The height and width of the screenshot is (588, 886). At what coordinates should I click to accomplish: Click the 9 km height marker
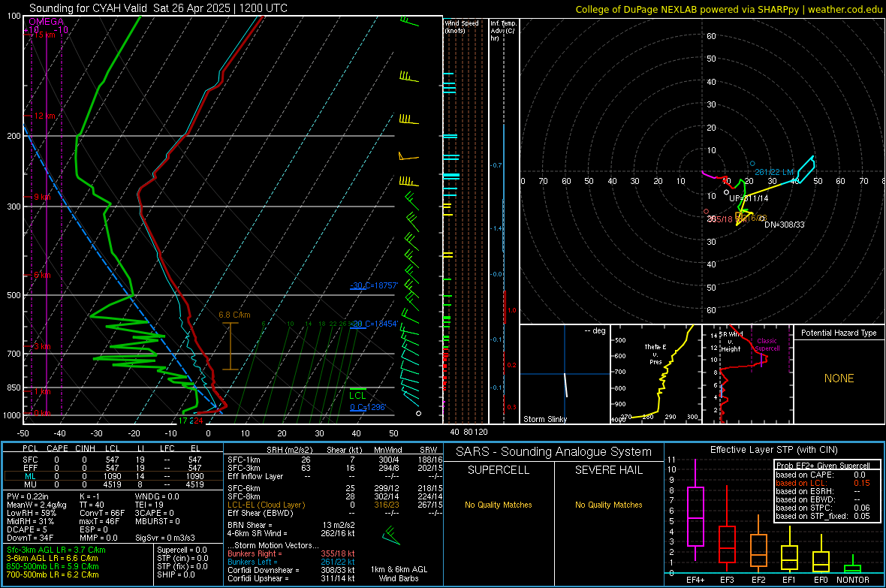pos(42,198)
